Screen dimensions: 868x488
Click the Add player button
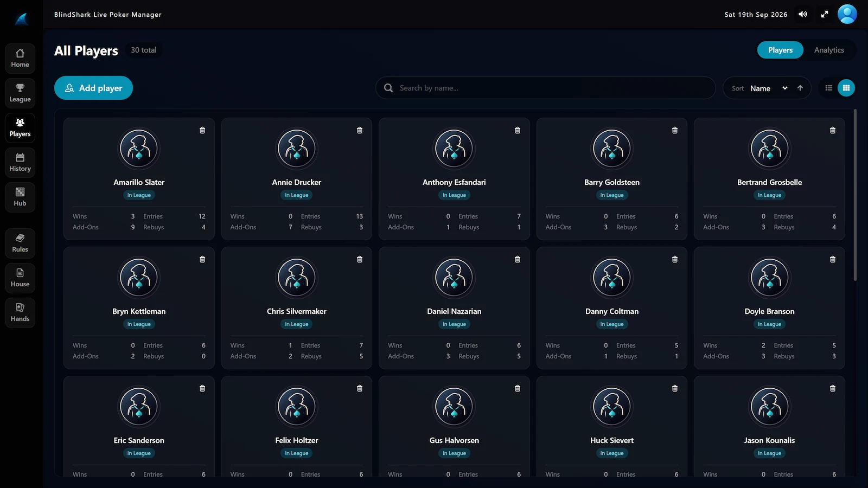tap(93, 88)
